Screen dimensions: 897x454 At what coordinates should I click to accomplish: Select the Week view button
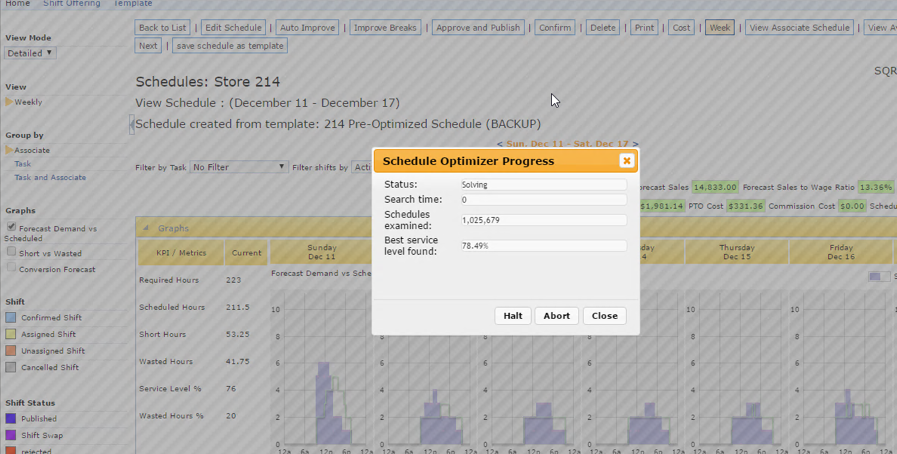click(720, 27)
